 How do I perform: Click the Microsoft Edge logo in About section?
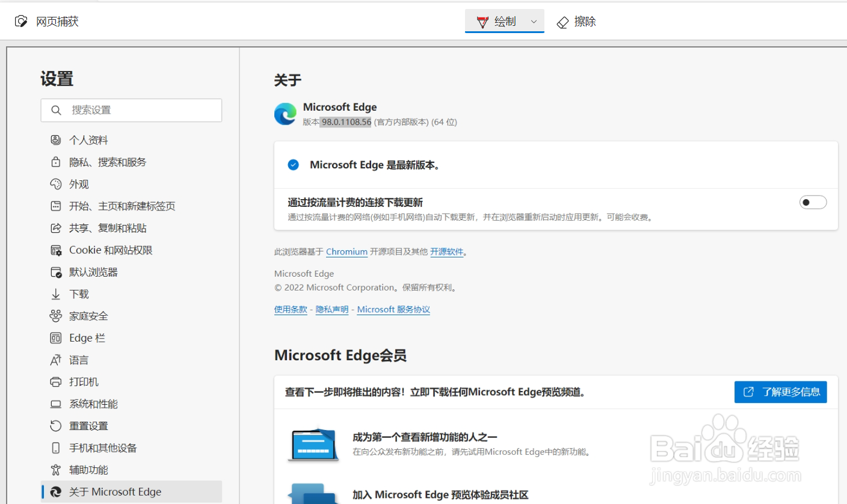click(285, 114)
